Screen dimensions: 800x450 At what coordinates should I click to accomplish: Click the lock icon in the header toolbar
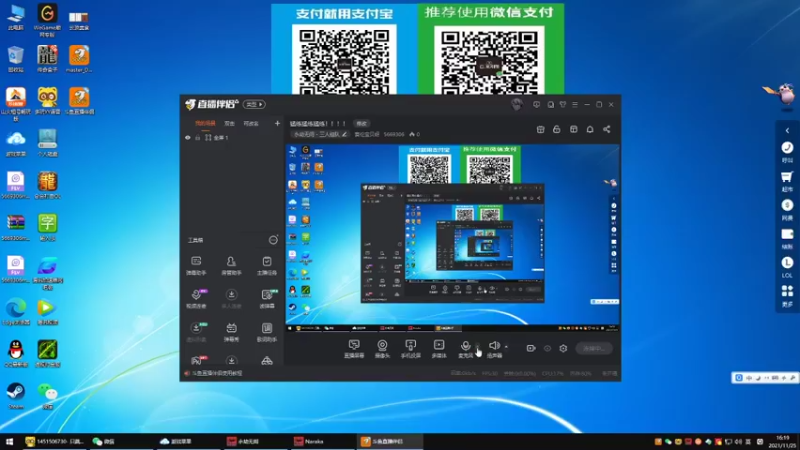pyautogui.click(x=557, y=130)
